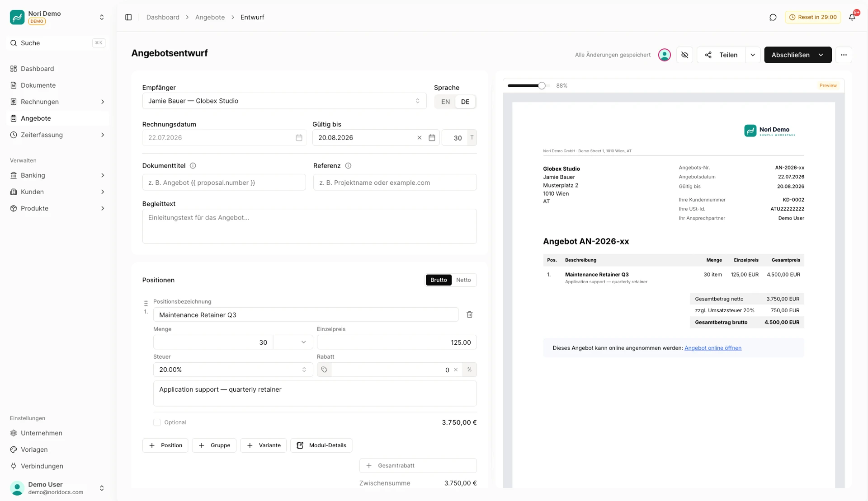Toggle preview visibility eye icon

click(x=684, y=55)
